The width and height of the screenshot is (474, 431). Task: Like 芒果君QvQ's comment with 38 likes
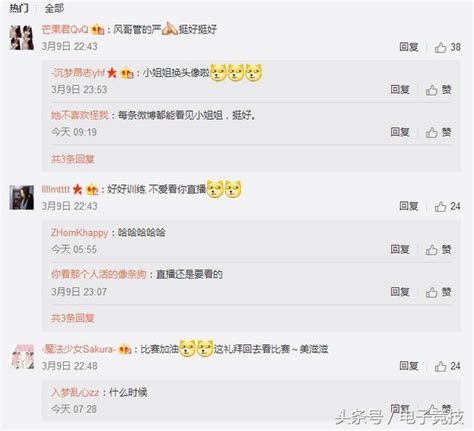tap(447, 47)
